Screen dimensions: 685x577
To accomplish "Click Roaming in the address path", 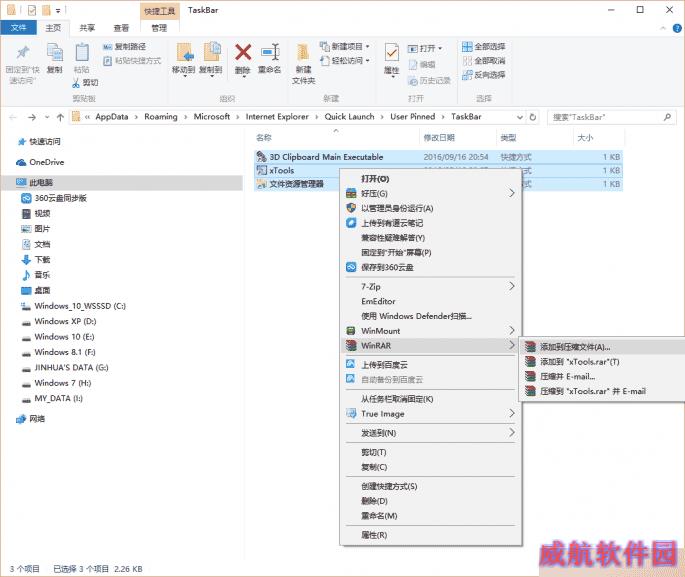I will click(161, 117).
